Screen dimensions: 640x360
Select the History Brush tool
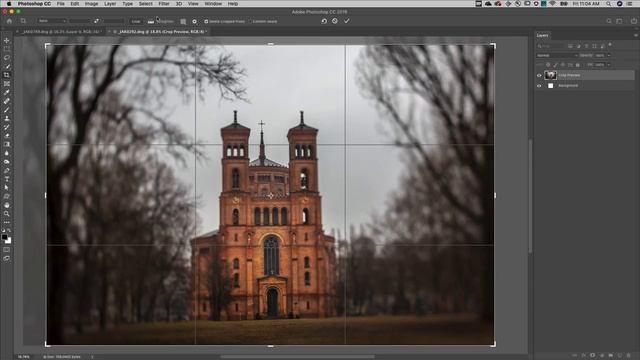(7, 127)
